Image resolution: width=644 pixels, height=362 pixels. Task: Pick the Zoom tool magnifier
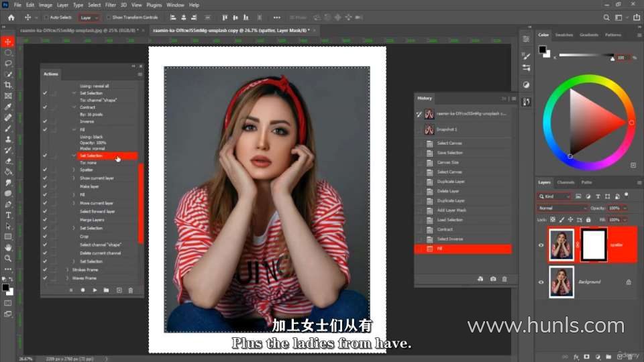8,258
